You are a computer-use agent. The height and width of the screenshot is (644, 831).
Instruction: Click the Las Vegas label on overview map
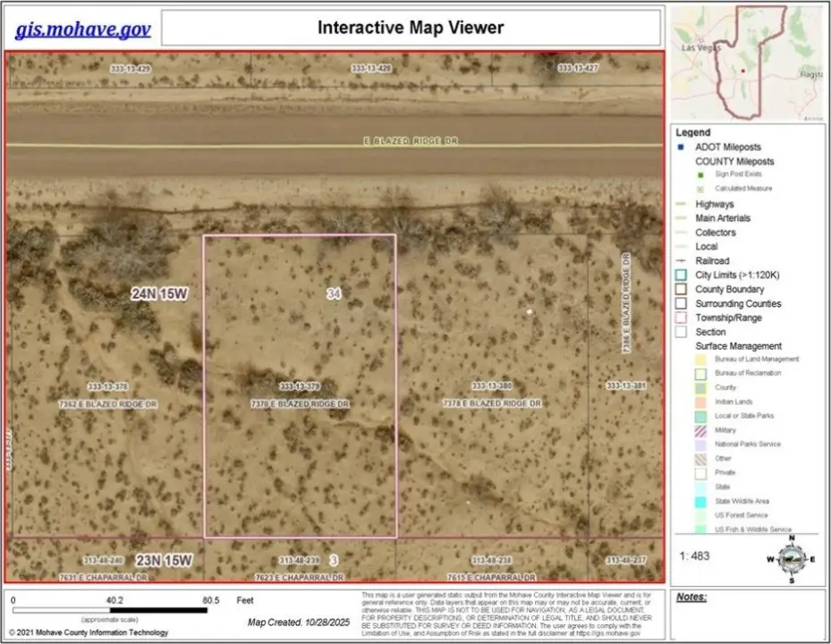click(701, 46)
